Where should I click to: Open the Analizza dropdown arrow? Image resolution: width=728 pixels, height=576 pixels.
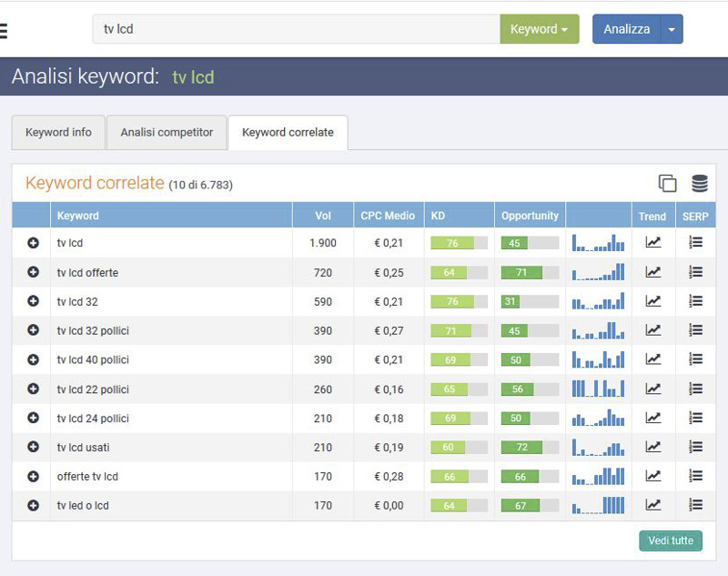[672, 29]
